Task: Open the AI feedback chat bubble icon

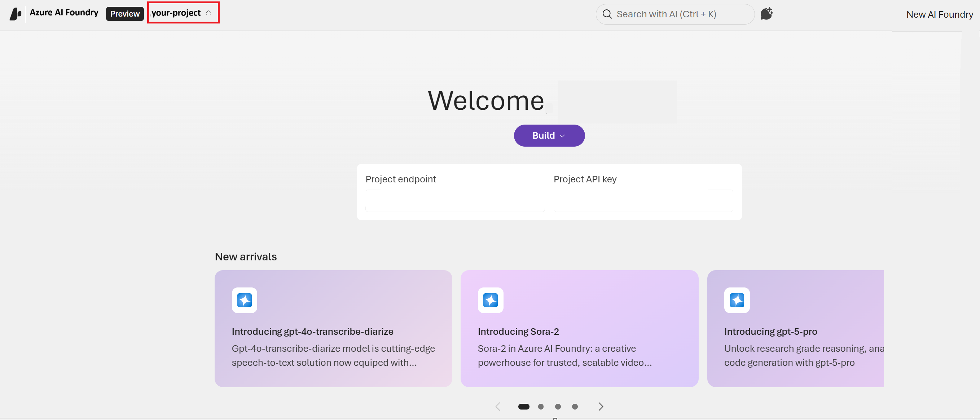Action: point(767,14)
